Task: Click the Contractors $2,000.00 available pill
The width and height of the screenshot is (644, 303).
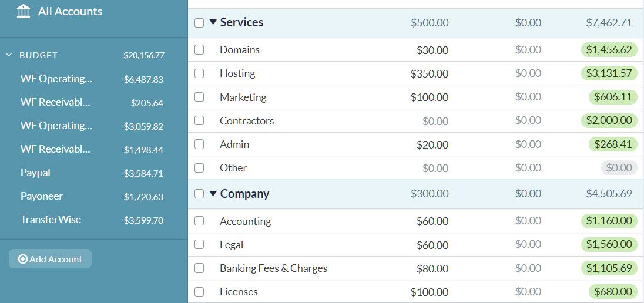Action: (x=609, y=121)
